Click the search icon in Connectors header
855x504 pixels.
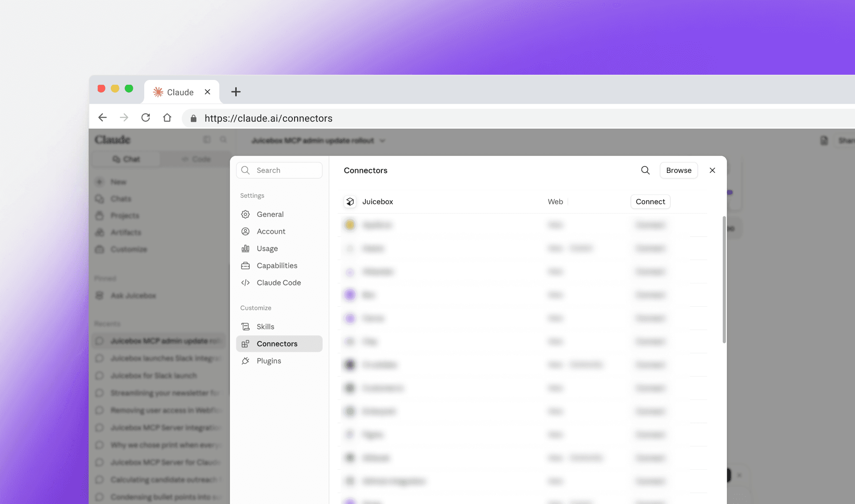pyautogui.click(x=646, y=170)
